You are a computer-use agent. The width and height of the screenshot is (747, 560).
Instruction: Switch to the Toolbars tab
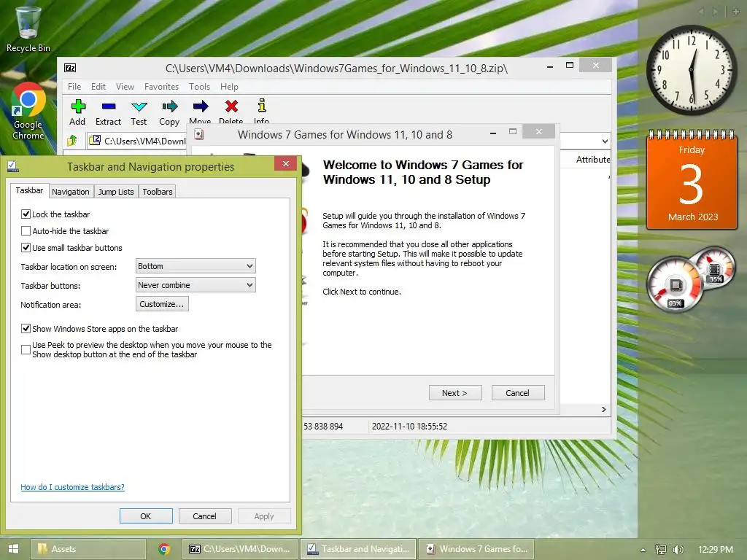pos(158,192)
